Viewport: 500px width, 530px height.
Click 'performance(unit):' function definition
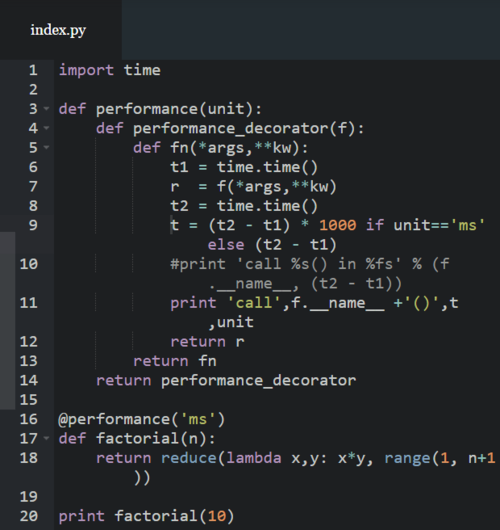click(179, 109)
